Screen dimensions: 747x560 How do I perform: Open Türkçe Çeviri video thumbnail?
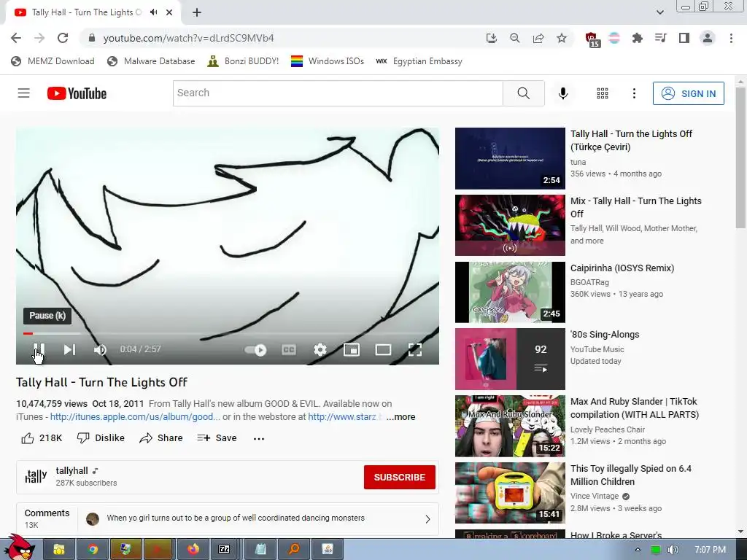click(x=510, y=158)
